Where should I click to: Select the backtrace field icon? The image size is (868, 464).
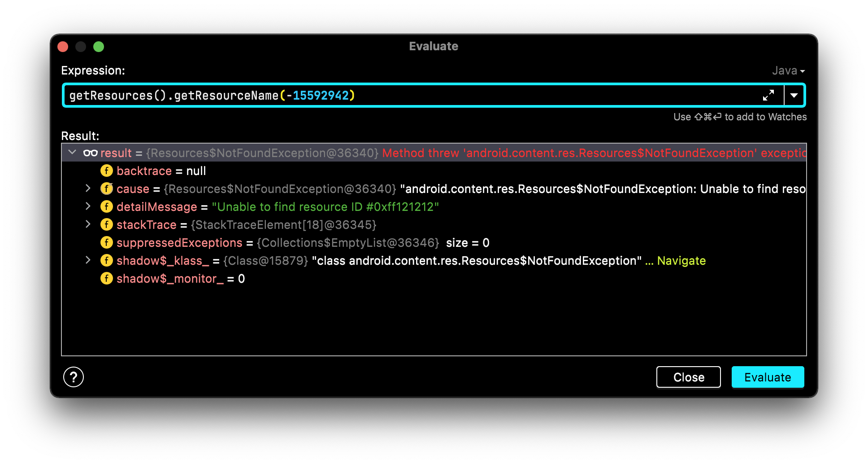click(106, 171)
